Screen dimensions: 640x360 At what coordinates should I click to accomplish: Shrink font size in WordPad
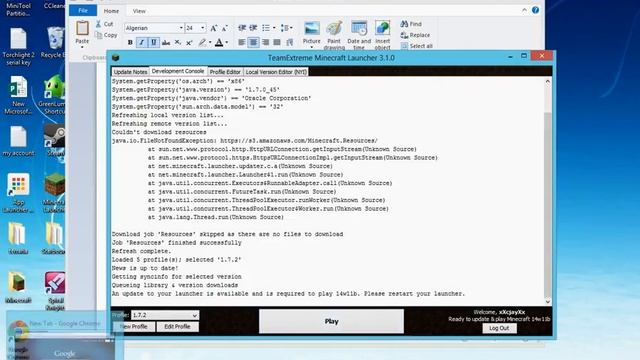224,28
